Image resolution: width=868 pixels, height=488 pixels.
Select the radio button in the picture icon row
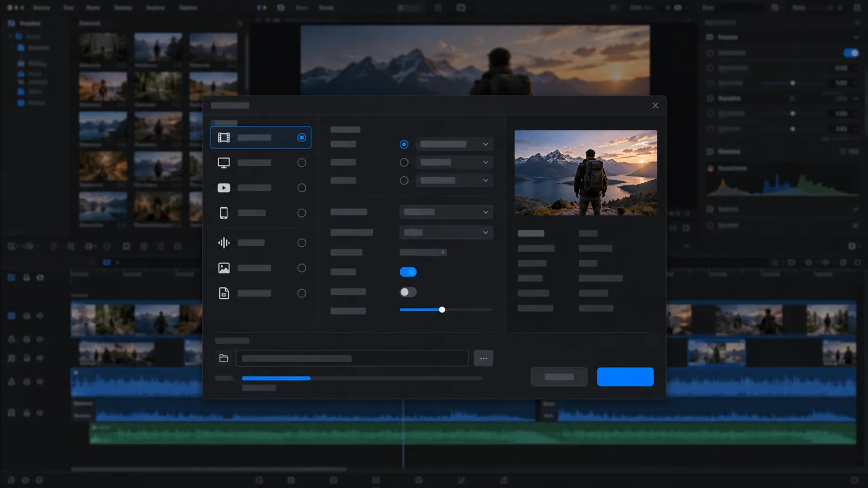[x=302, y=268]
